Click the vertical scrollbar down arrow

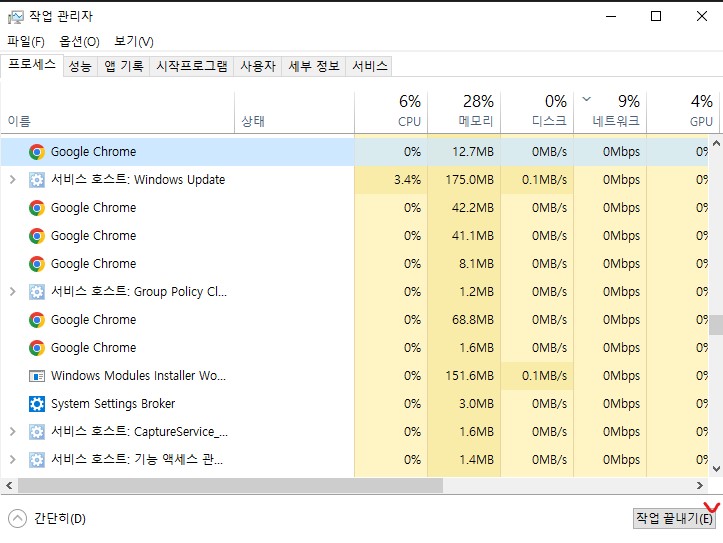click(716, 470)
